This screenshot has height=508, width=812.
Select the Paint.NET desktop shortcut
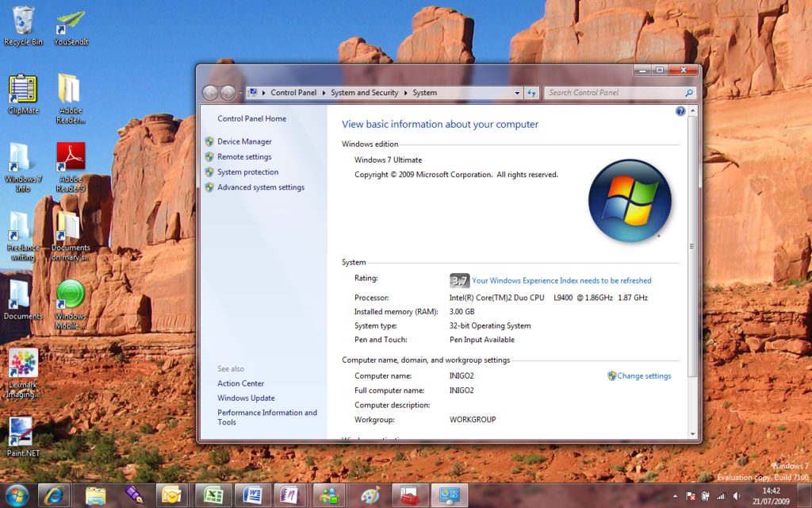tap(23, 437)
